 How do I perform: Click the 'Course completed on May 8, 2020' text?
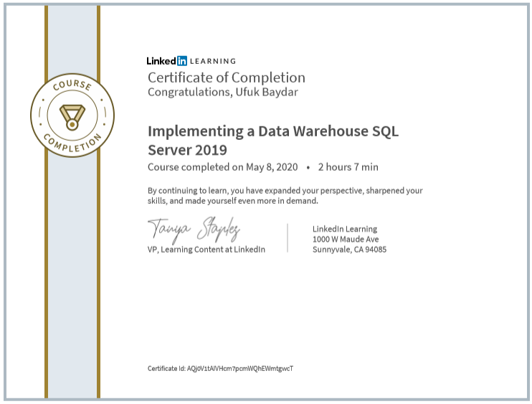coord(222,167)
